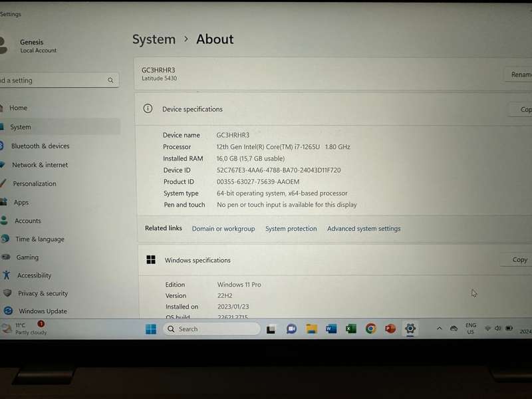Click the Windows logo beside Windows specifications
This screenshot has height=399, width=532.
click(x=151, y=260)
